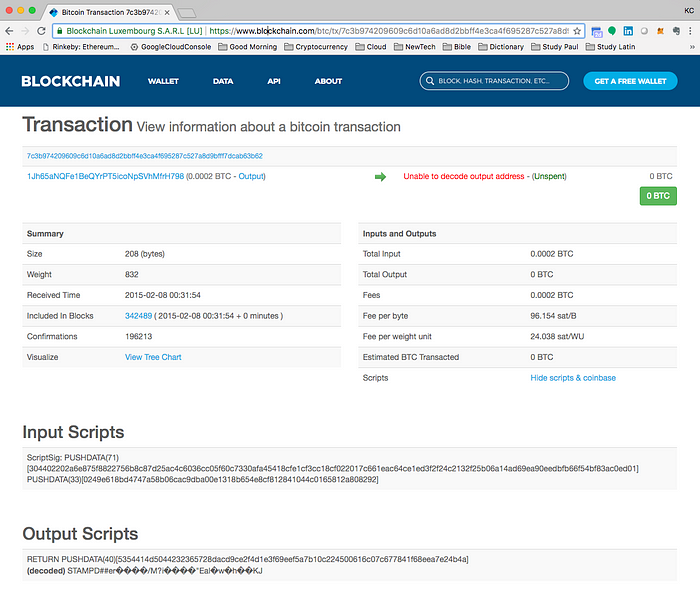Click the BLOCKCHAIN logo
700x589 pixels.
click(71, 81)
